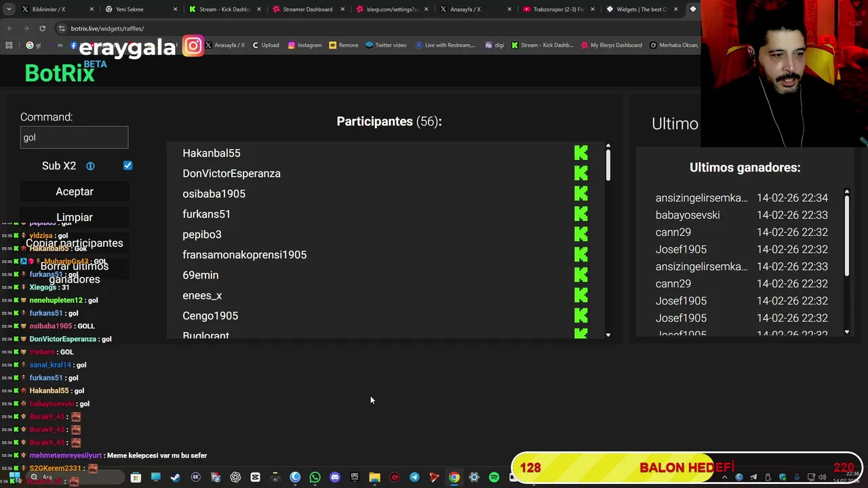Screen dimensions: 868x488
Task: Click Borrar ultimos ganadores button
Action: coord(75,272)
